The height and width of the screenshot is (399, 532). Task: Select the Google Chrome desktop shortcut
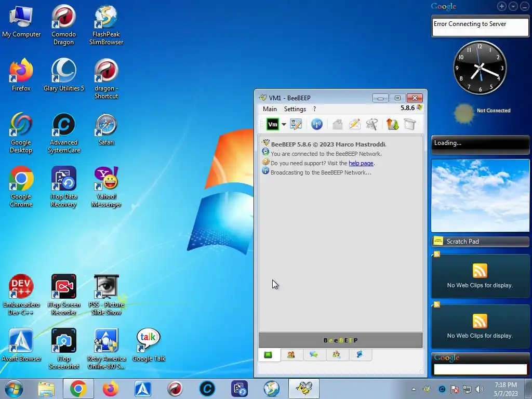[x=21, y=187]
